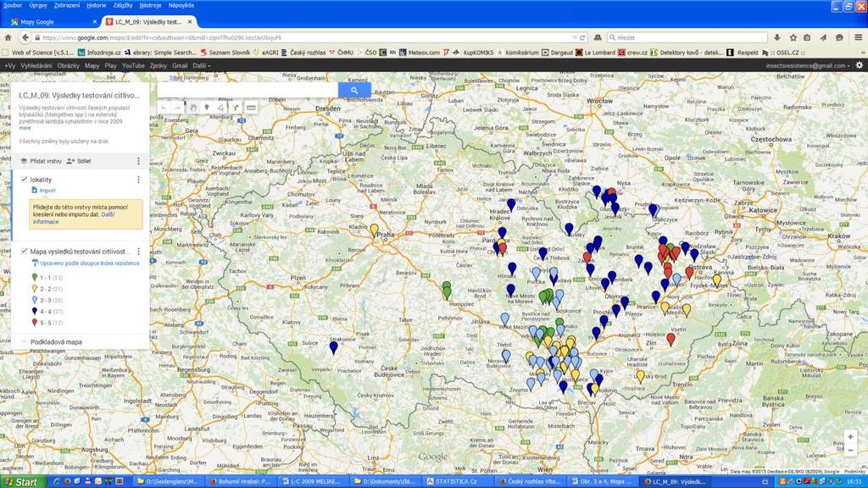Select the draw line tool

point(221,108)
